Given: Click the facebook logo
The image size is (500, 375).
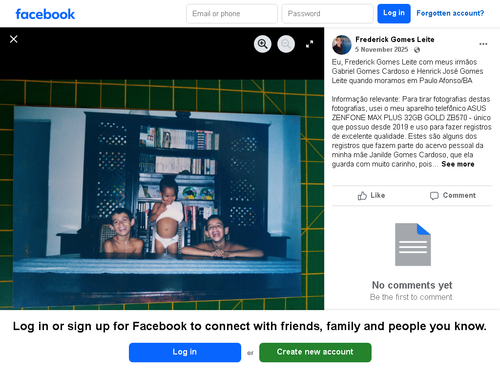Looking at the screenshot, I should pyautogui.click(x=45, y=14).
